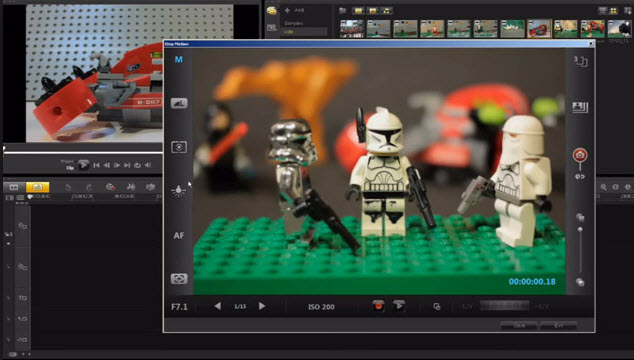
Task: Open the metering mode icon
Action: (179, 147)
